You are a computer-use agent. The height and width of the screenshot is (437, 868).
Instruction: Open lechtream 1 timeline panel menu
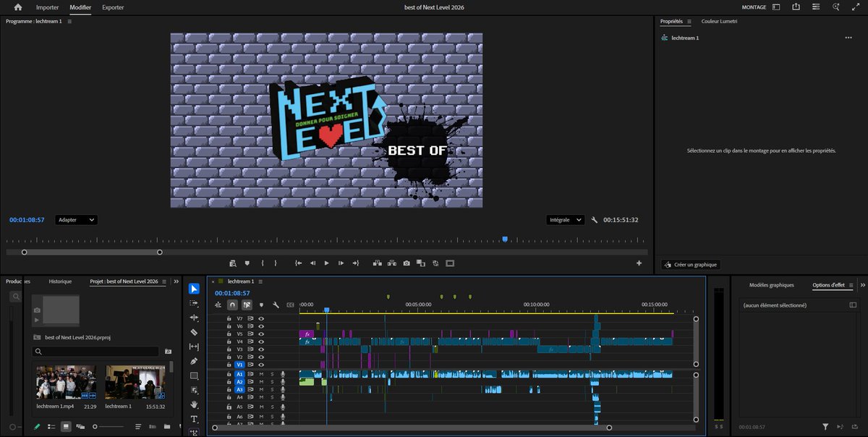point(260,281)
